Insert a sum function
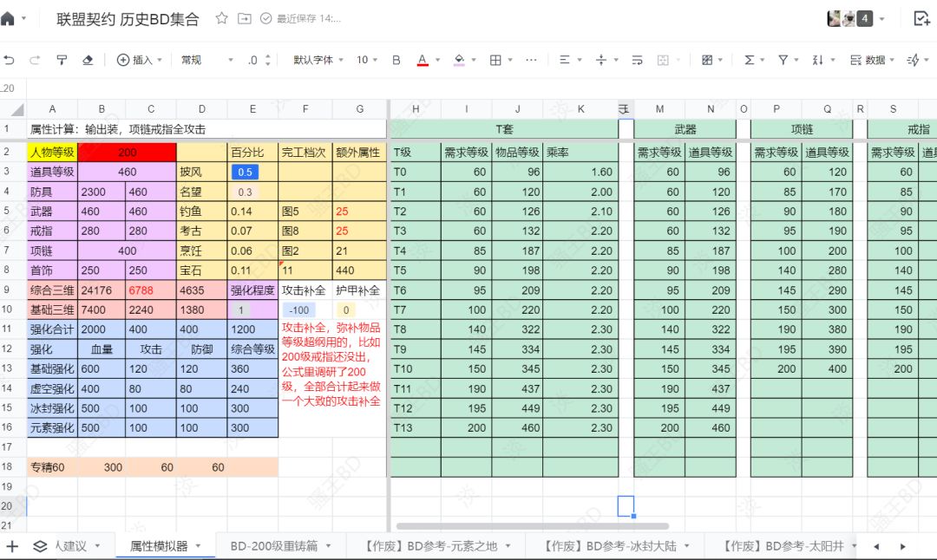 749,60
